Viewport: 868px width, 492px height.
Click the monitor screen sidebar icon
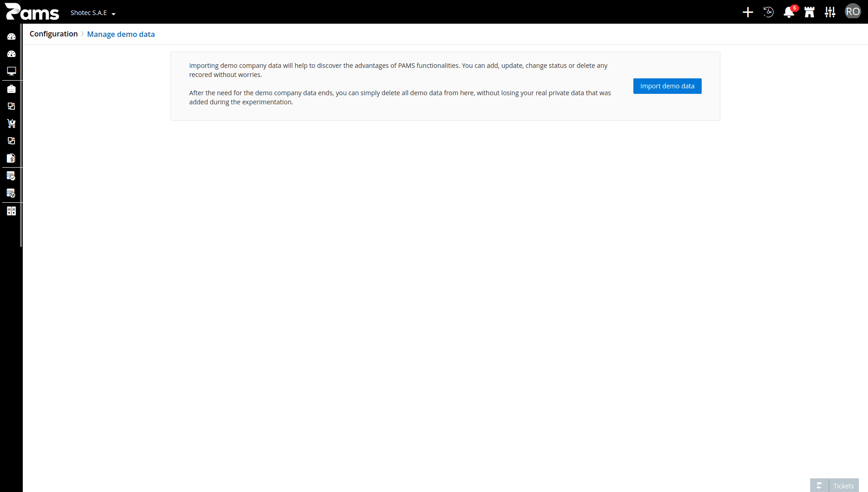[x=11, y=71]
